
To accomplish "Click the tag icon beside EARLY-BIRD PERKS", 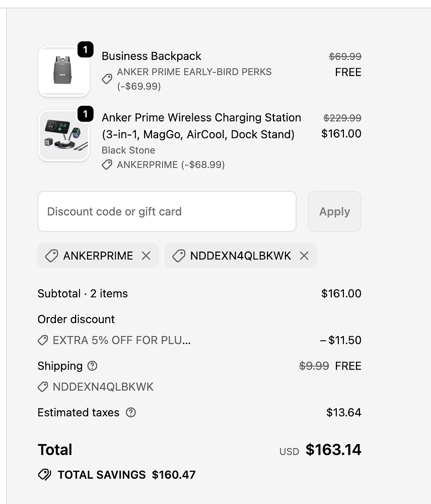I will (x=107, y=79).
